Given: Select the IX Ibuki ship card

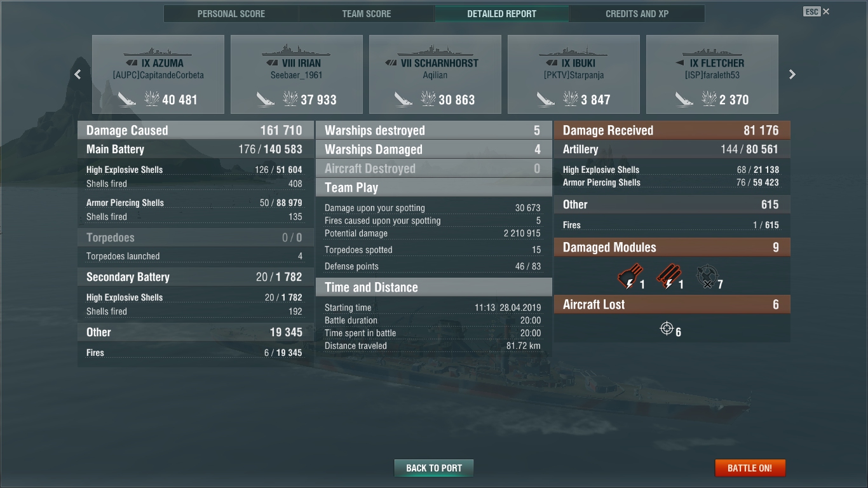Looking at the screenshot, I should 574,74.
